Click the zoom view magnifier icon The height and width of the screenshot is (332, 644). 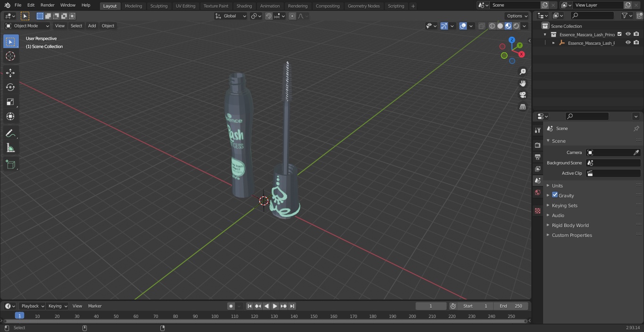click(522, 72)
